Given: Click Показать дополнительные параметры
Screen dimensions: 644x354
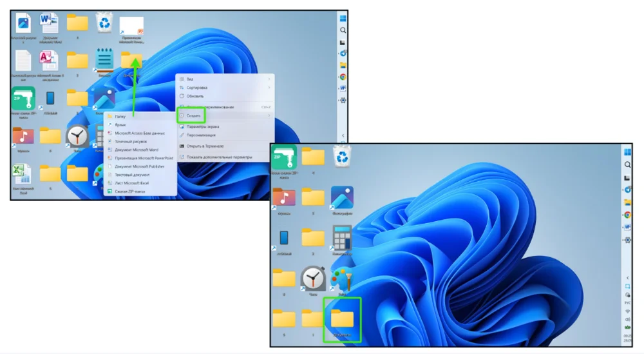Looking at the screenshot, I should pyautogui.click(x=225, y=157).
